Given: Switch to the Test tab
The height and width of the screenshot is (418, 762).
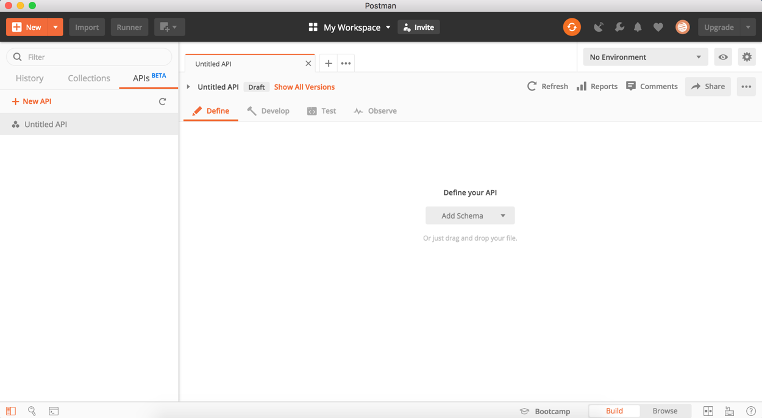Looking at the screenshot, I should [x=322, y=111].
